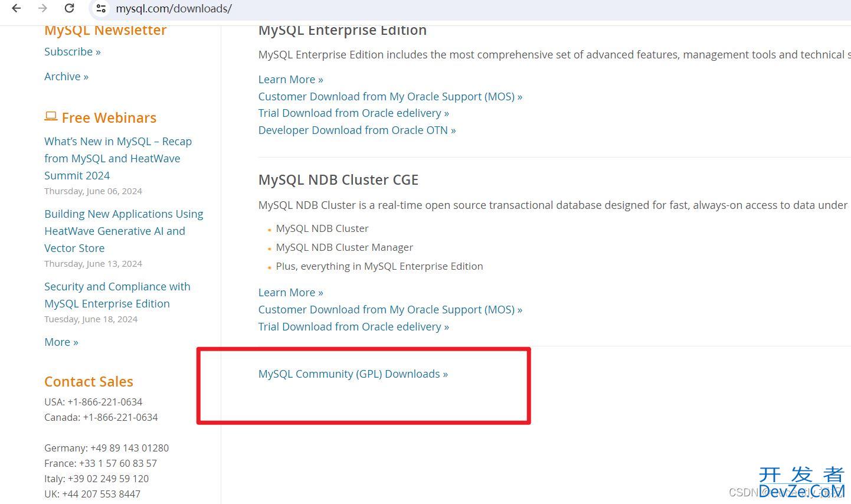This screenshot has width=851, height=504.
Task: Click the USA: +1-866-221-0634 phone line
Action: tap(93, 402)
